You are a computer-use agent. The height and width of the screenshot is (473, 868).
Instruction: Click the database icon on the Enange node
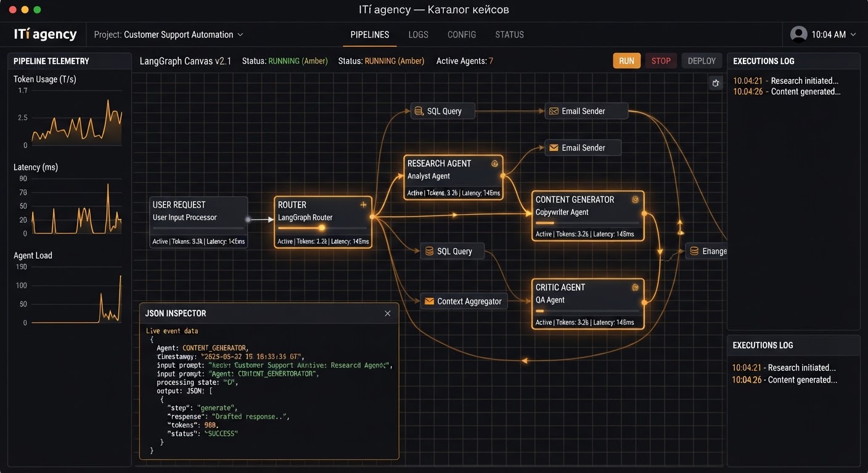point(694,251)
